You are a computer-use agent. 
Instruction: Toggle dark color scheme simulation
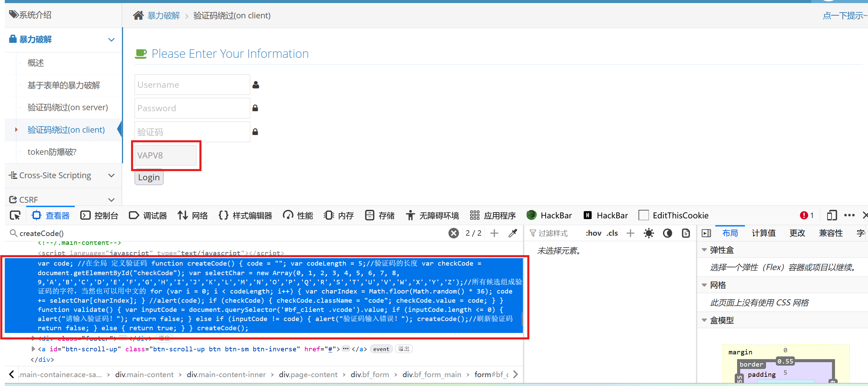pyautogui.click(x=667, y=233)
